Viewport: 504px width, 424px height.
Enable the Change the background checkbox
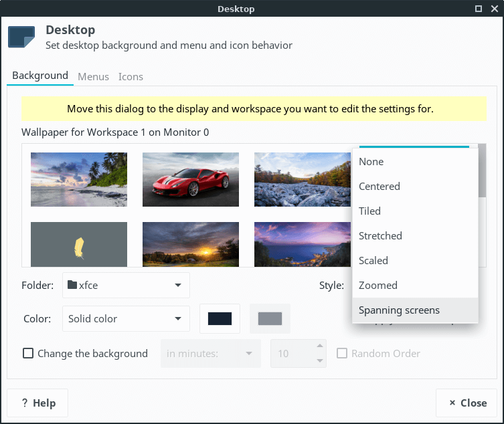click(28, 354)
